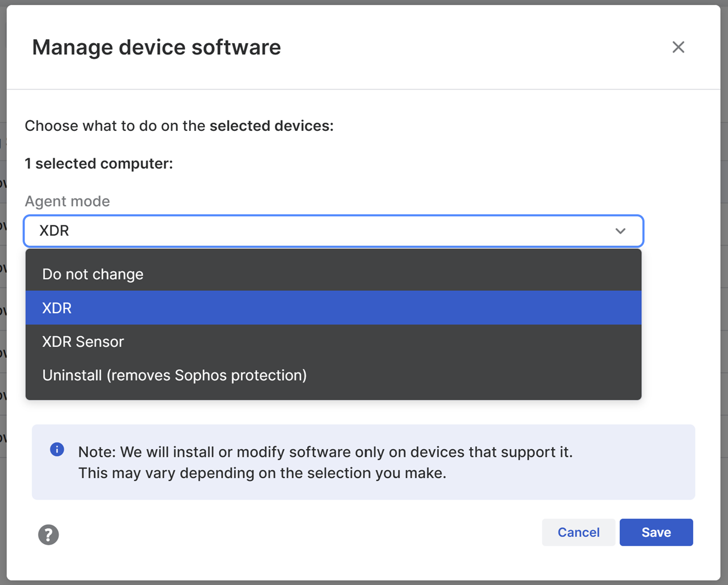Click the Manage device software title
728x585 pixels.
click(x=157, y=47)
